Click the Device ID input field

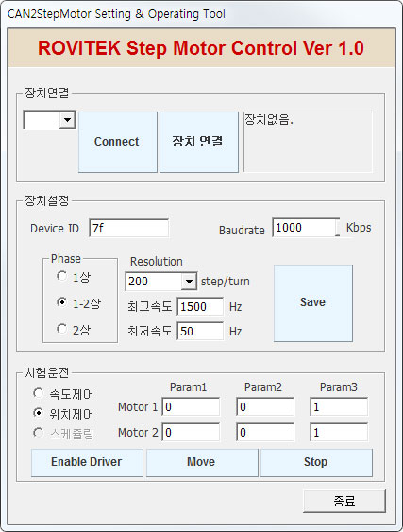pyautogui.click(x=128, y=228)
